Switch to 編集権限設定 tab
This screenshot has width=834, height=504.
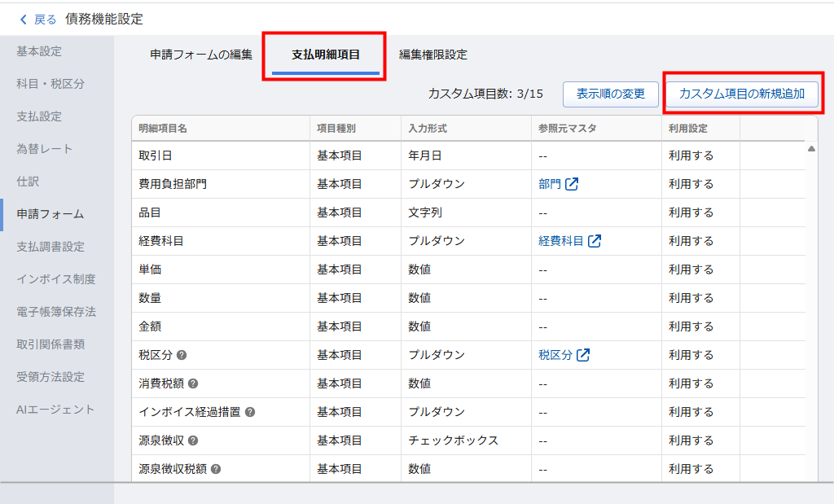(x=432, y=55)
